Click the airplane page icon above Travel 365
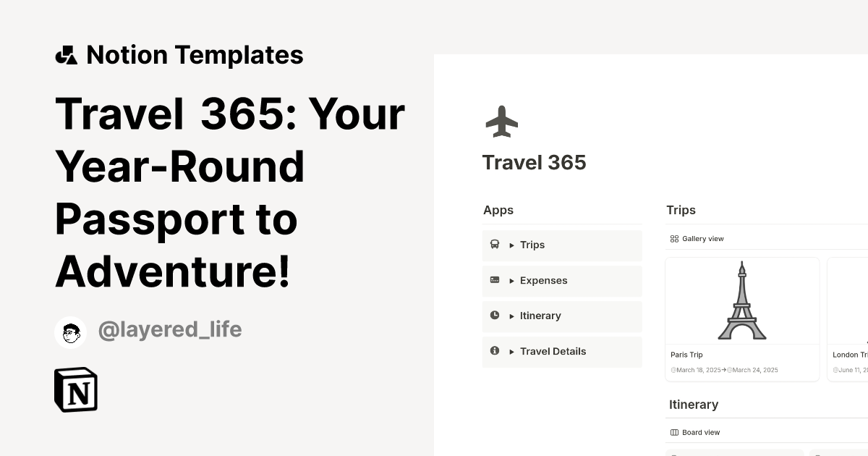This screenshot has width=868, height=456. [502, 120]
